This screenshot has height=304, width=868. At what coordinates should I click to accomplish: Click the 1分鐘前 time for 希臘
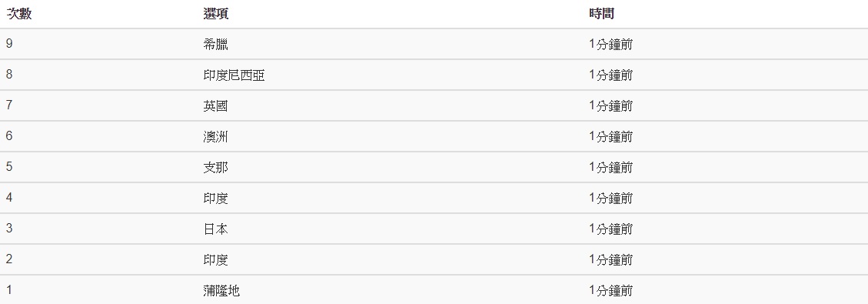[x=610, y=45]
